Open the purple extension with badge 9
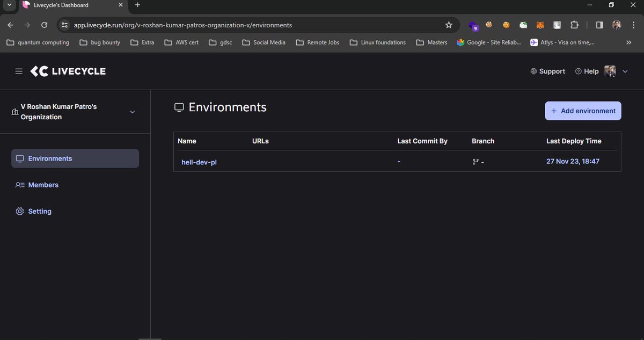This screenshot has width=644, height=340. (x=473, y=25)
